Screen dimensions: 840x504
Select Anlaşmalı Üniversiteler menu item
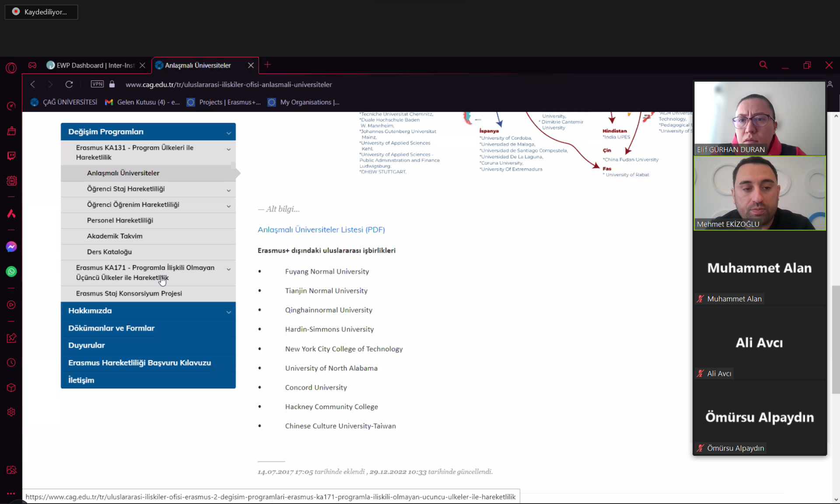[148, 173]
